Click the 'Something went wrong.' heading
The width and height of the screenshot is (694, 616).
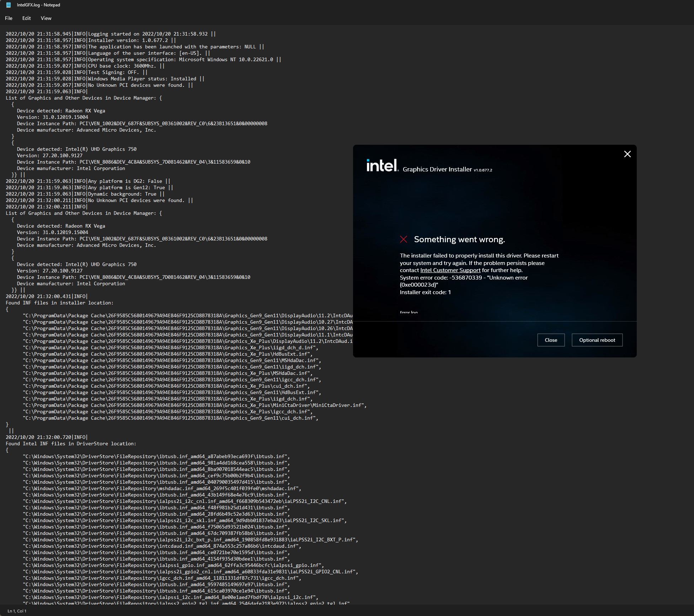click(x=459, y=239)
